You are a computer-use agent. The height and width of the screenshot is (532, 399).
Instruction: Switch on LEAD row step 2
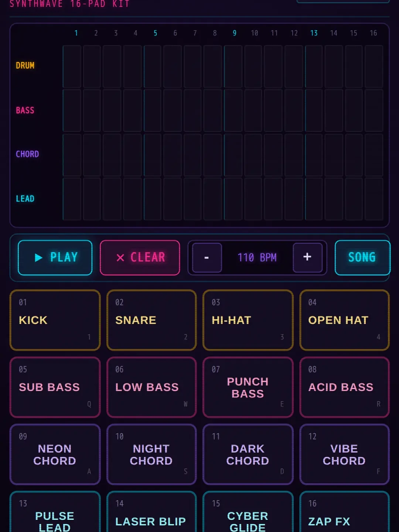[x=92, y=199]
